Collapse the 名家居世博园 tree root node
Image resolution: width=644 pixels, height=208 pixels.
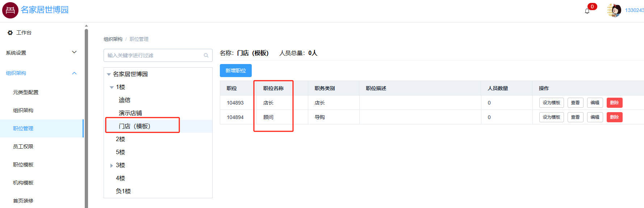[109, 75]
